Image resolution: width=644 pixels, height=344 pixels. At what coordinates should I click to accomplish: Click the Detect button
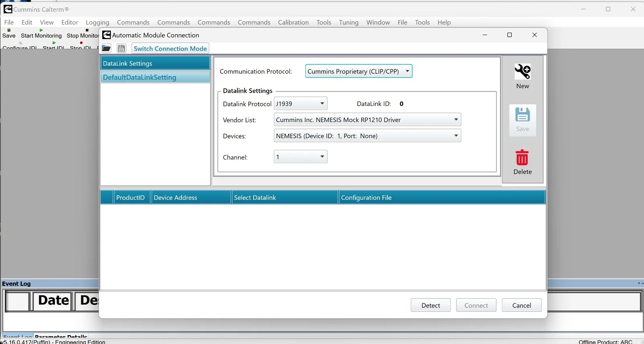click(431, 305)
